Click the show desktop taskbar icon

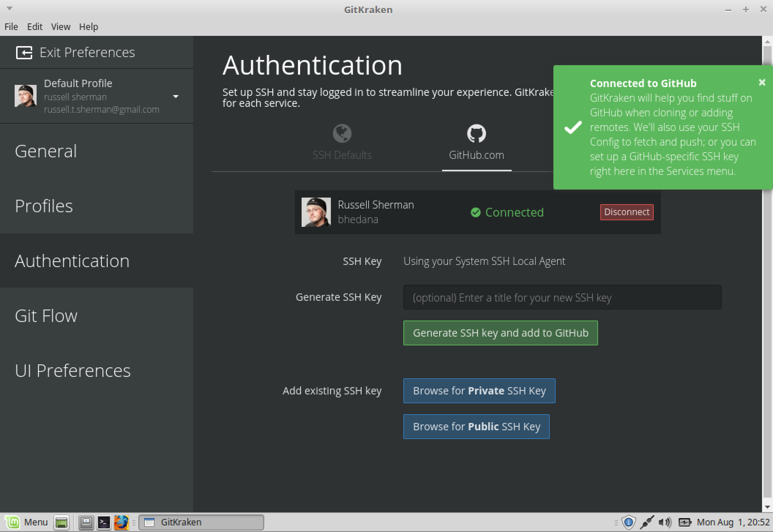[x=61, y=522]
